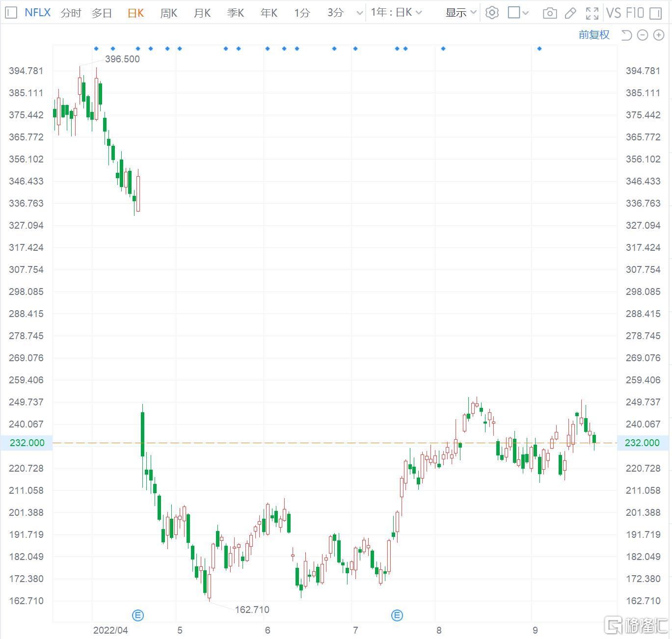Click month 7 on the date axis
The width and height of the screenshot is (672, 639).
coord(355,630)
